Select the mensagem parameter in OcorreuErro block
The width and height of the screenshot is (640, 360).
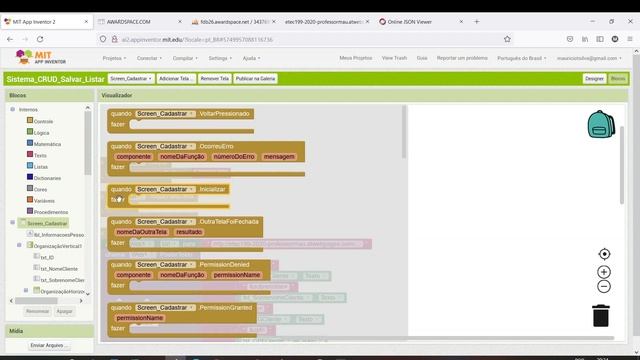[x=279, y=157]
